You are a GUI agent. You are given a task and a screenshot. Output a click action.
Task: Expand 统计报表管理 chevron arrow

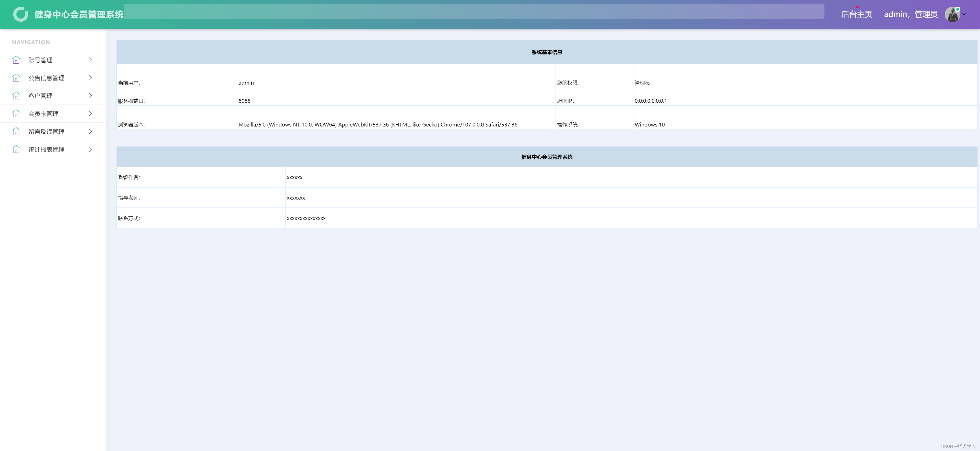pos(91,149)
